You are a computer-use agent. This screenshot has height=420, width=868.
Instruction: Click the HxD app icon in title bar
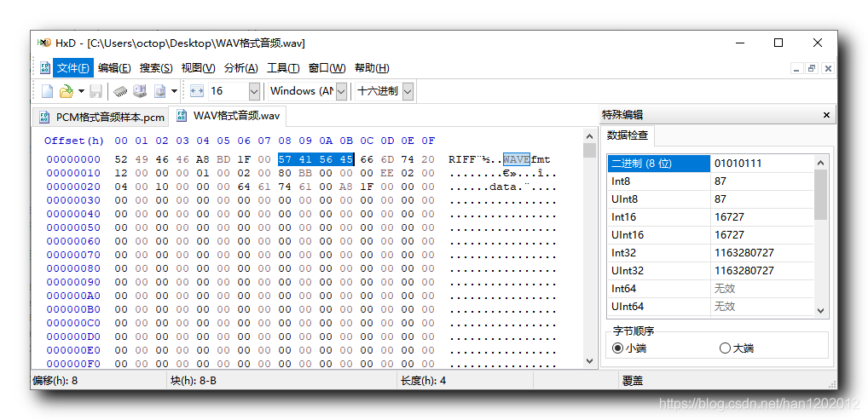43,43
